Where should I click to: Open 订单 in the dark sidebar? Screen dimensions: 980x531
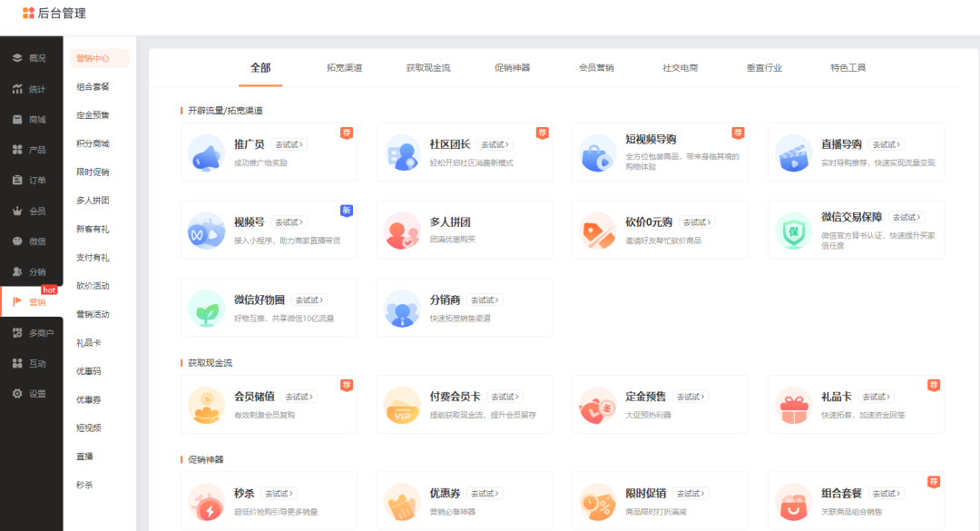click(x=31, y=180)
